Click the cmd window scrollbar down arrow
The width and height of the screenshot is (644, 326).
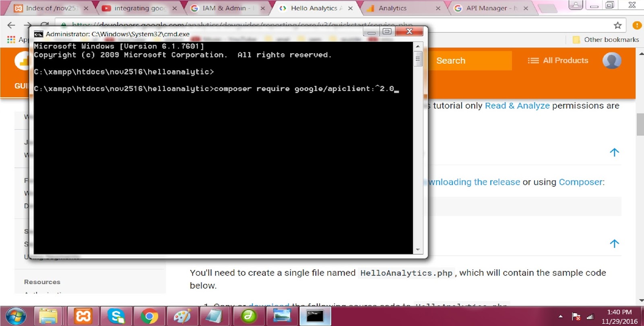click(x=418, y=250)
